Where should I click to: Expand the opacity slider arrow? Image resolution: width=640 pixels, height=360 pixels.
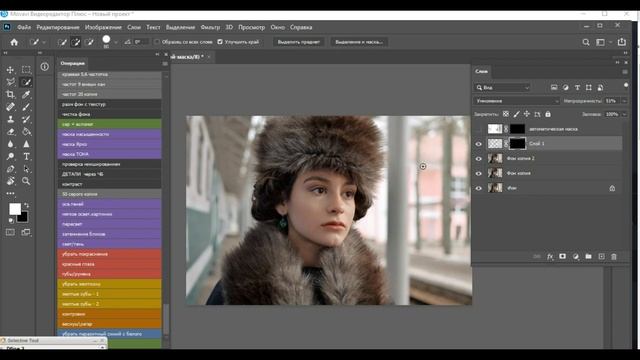(x=624, y=101)
